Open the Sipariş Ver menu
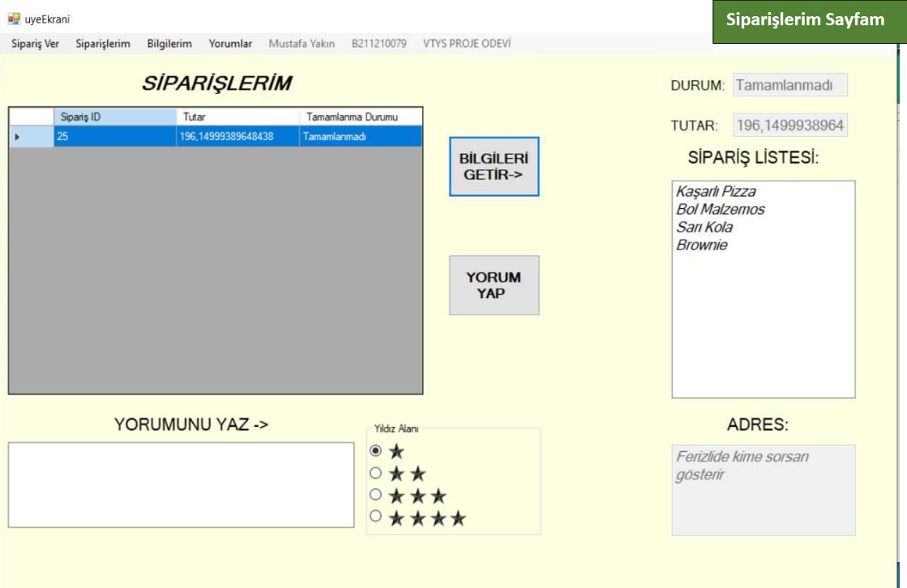Image resolution: width=907 pixels, height=588 pixels. (35, 44)
